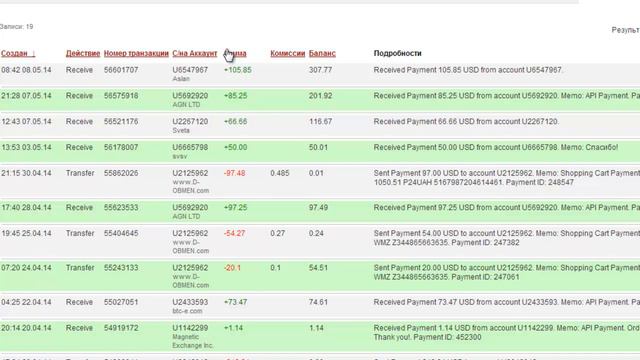Image resolution: width=640 pixels, height=360 pixels.
Task: Click the -97.48 amount value
Action: pyautogui.click(x=235, y=173)
